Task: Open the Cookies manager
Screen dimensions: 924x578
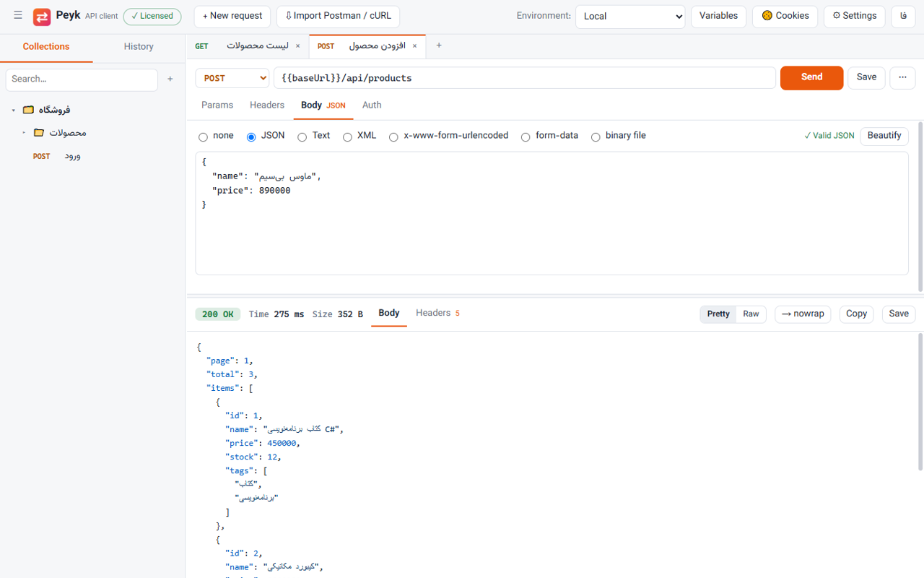Action: (x=785, y=17)
